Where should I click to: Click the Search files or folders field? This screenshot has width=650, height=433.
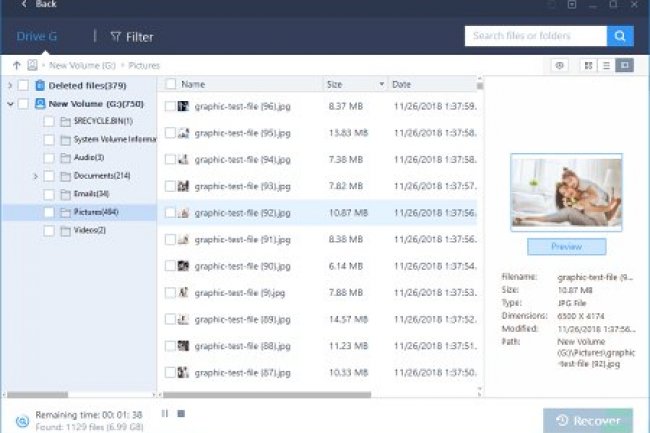(536, 37)
